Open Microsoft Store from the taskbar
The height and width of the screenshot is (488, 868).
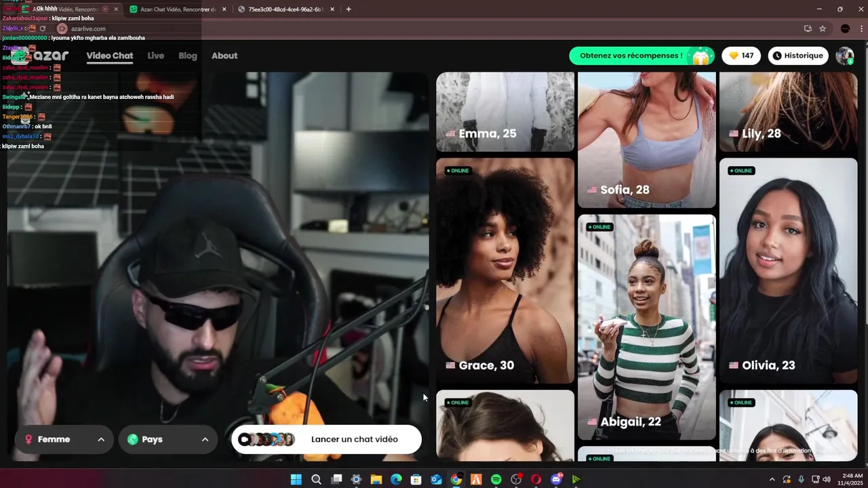tap(416, 479)
